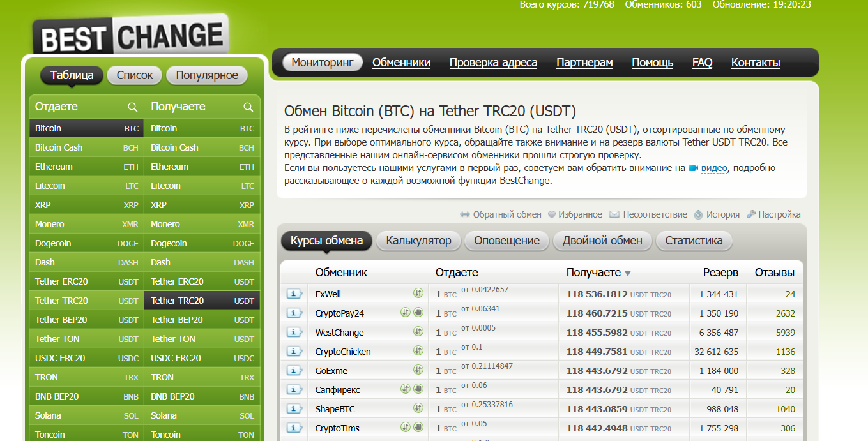This screenshot has width=868, height=441.
Task: Open Партнерам in the top navigation
Action: (x=584, y=63)
